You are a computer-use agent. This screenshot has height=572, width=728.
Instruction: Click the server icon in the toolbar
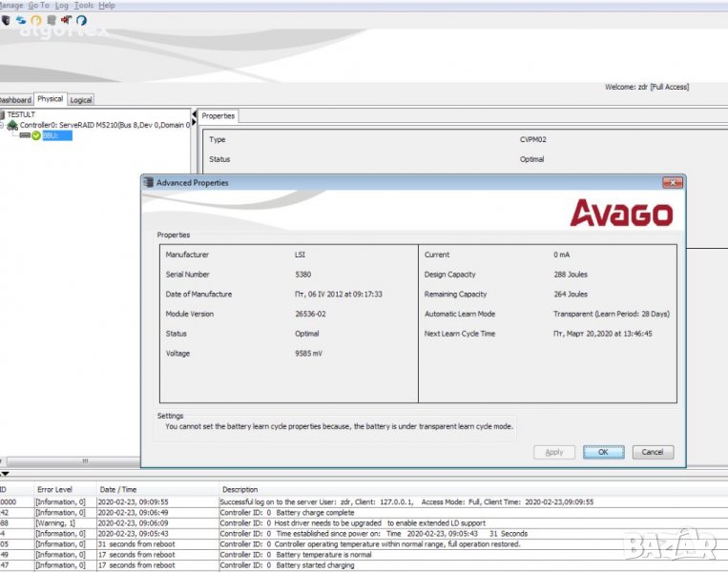(x=6, y=19)
